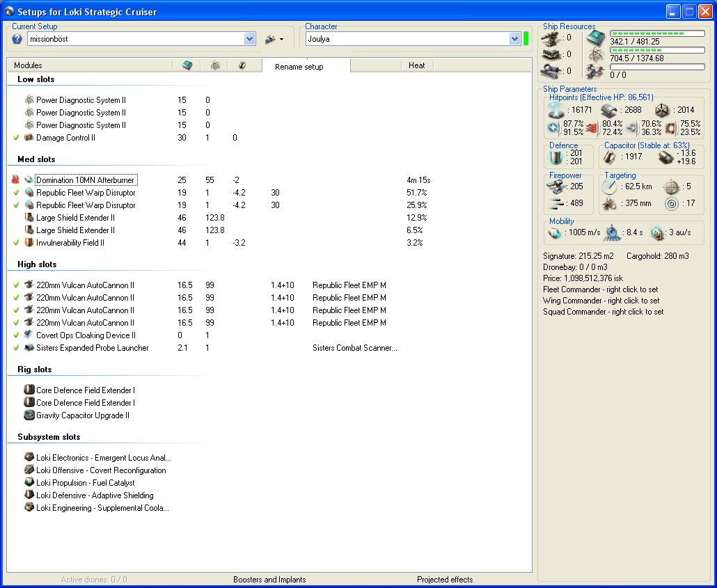Viewport: 717px width, 588px height.
Task: Click first Power Diagnostic System II icon
Action: 29,100
